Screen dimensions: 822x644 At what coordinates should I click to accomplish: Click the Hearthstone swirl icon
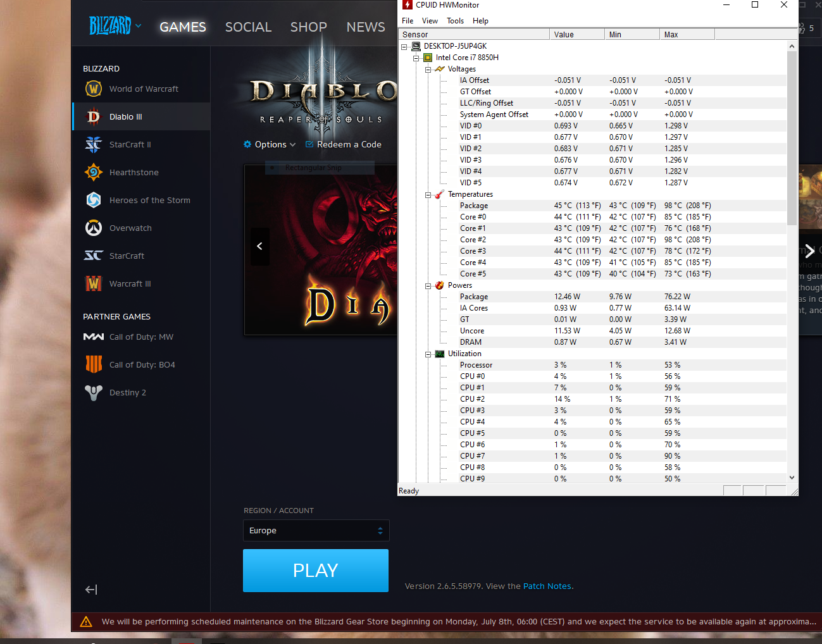tap(94, 172)
